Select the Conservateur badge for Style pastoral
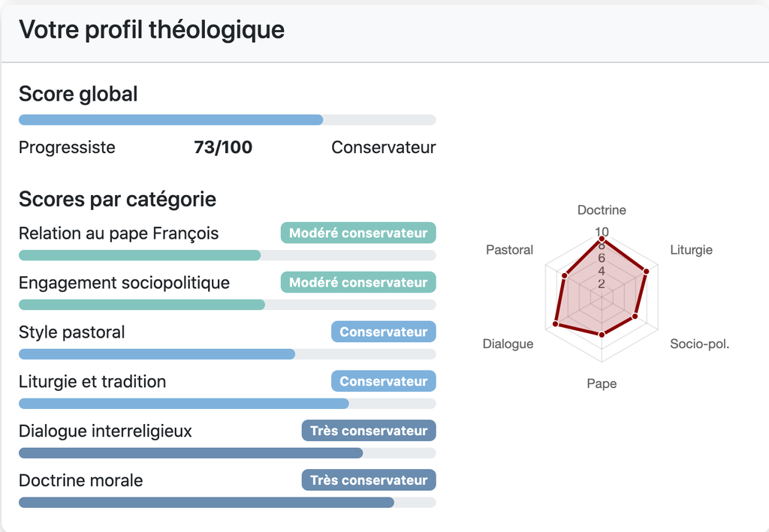 pyautogui.click(x=383, y=332)
